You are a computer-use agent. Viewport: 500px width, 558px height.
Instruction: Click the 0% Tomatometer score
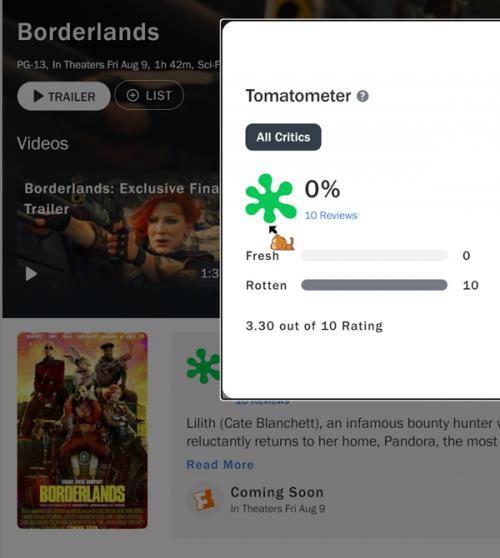(322, 189)
